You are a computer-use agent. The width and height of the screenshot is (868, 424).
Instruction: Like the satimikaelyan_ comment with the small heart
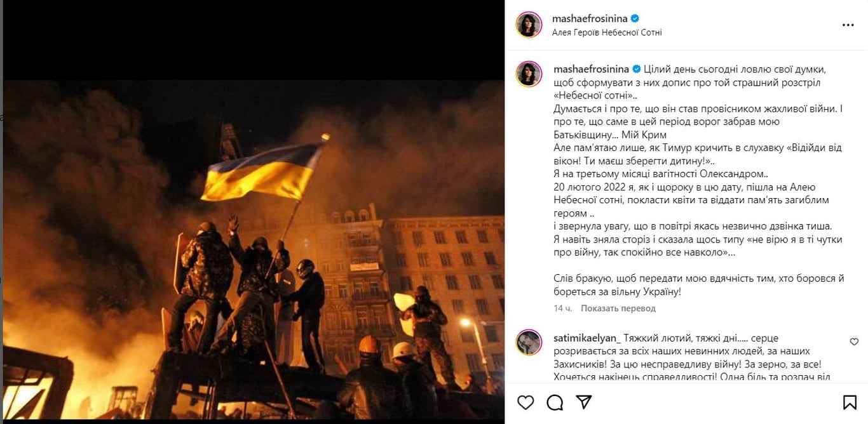point(854,341)
